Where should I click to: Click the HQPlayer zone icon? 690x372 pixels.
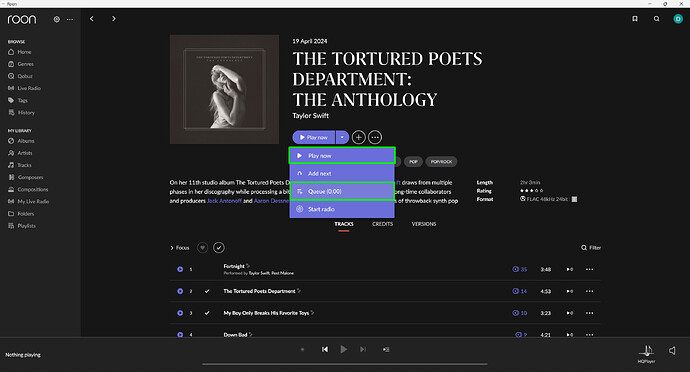(646, 351)
